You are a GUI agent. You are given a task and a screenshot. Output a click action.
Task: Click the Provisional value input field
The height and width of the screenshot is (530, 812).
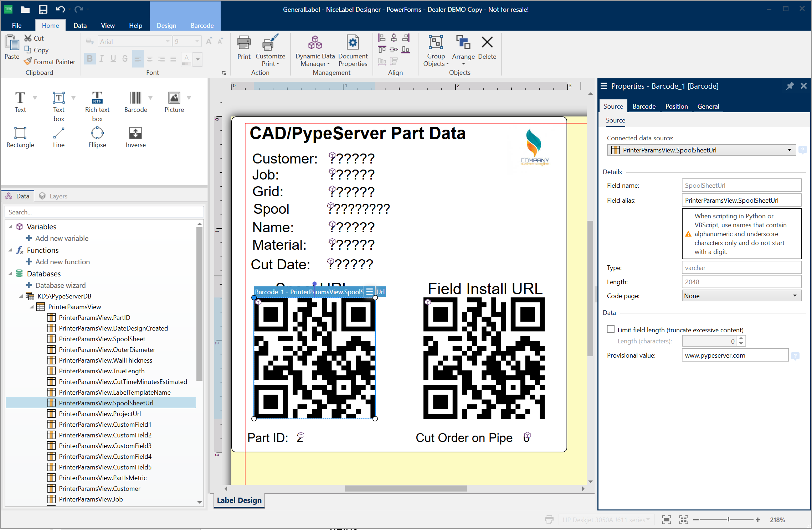(x=734, y=355)
